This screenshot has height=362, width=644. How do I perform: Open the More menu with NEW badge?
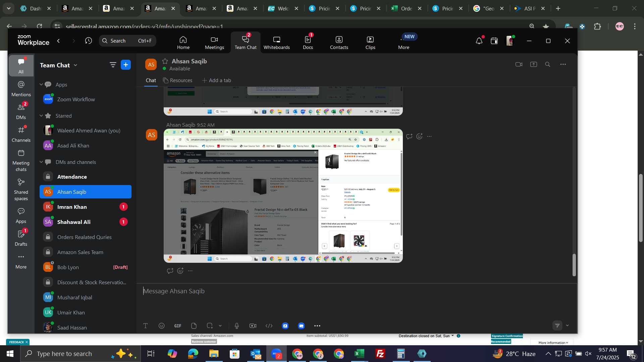[x=404, y=43]
